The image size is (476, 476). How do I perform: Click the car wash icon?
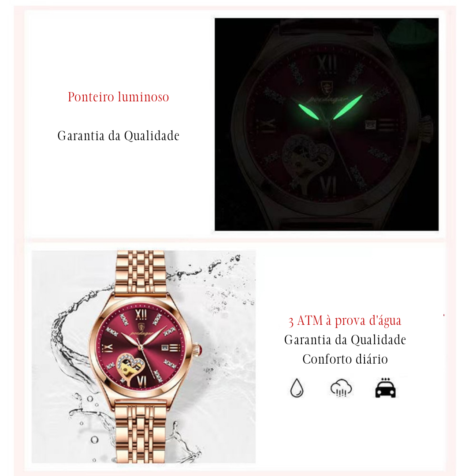[x=385, y=388]
